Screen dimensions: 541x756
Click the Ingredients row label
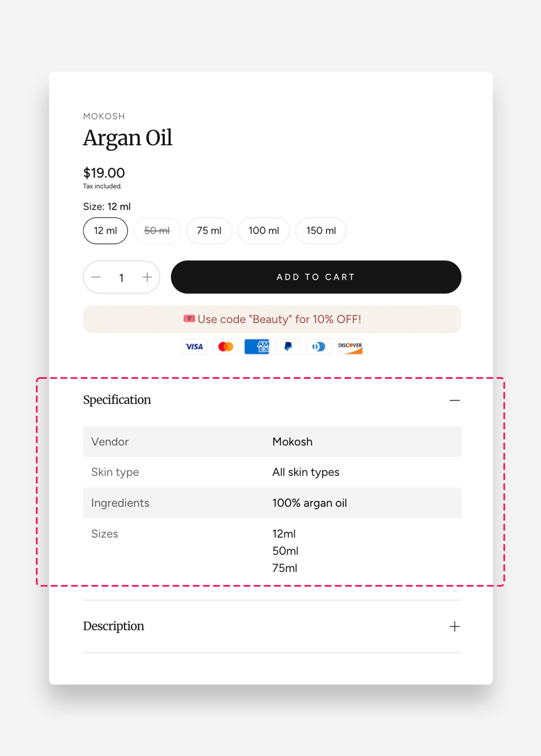[120, 503]
